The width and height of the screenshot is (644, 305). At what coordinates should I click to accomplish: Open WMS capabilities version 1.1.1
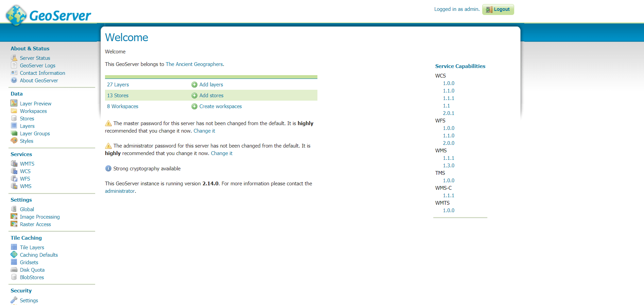pos(449,158)
